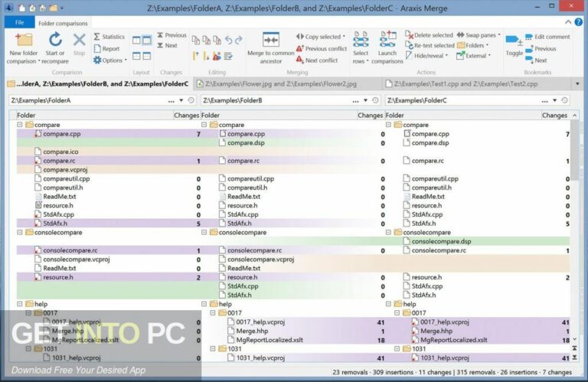Show history for FolderC path

pyautogui.click(x=564, y=100)
